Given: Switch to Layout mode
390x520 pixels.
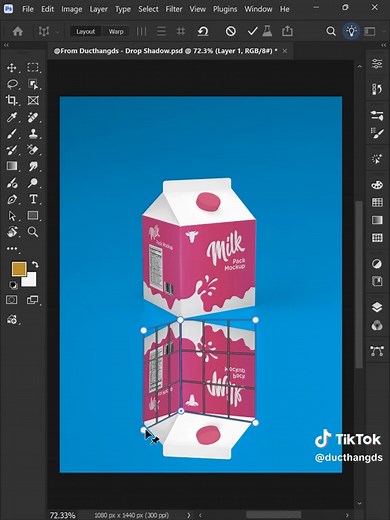Looking at the screenshot, I should [x=85, y=32].
